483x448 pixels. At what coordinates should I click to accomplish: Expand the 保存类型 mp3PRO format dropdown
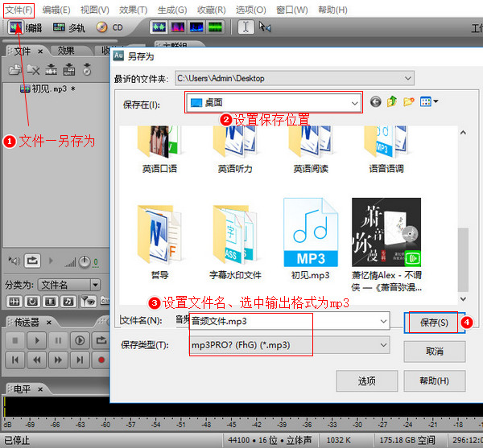coord(383,345)
